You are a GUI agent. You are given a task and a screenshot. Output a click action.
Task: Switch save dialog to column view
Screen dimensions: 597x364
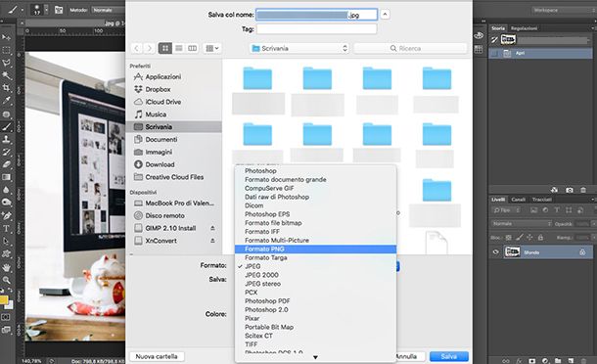pos(193,48)
